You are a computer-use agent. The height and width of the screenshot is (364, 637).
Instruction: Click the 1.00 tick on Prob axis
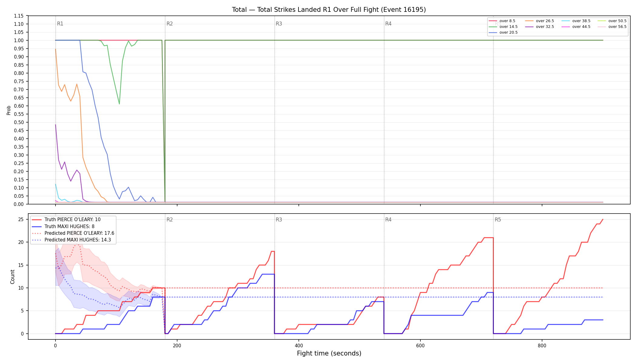click(19, 40)
